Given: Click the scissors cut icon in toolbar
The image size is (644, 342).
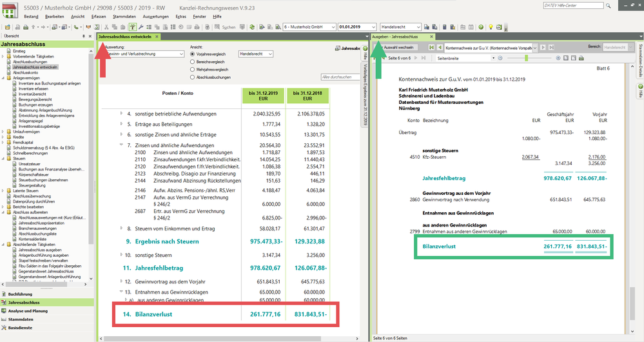Looking at the screenshot, I should [x=106, y=27].
